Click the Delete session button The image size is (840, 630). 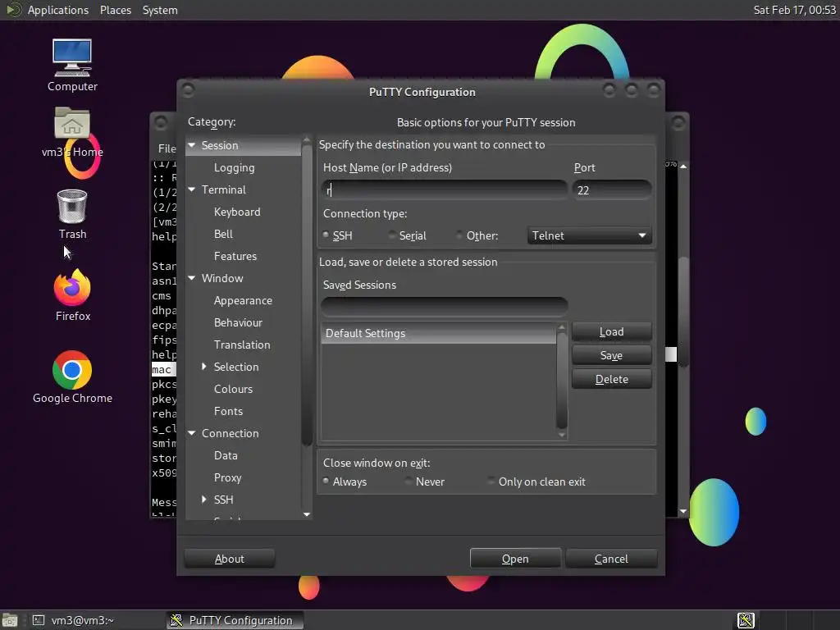point(611,379)
